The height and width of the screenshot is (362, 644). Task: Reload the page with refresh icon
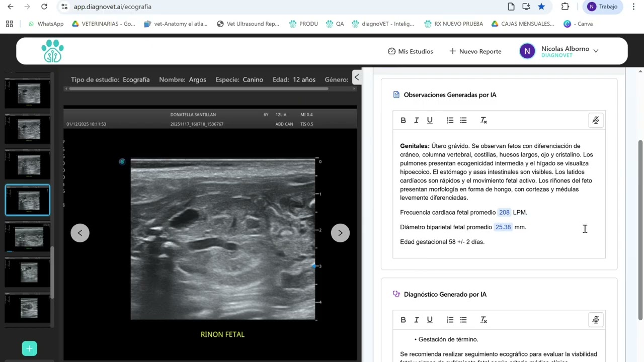click(x=44, y=7)
